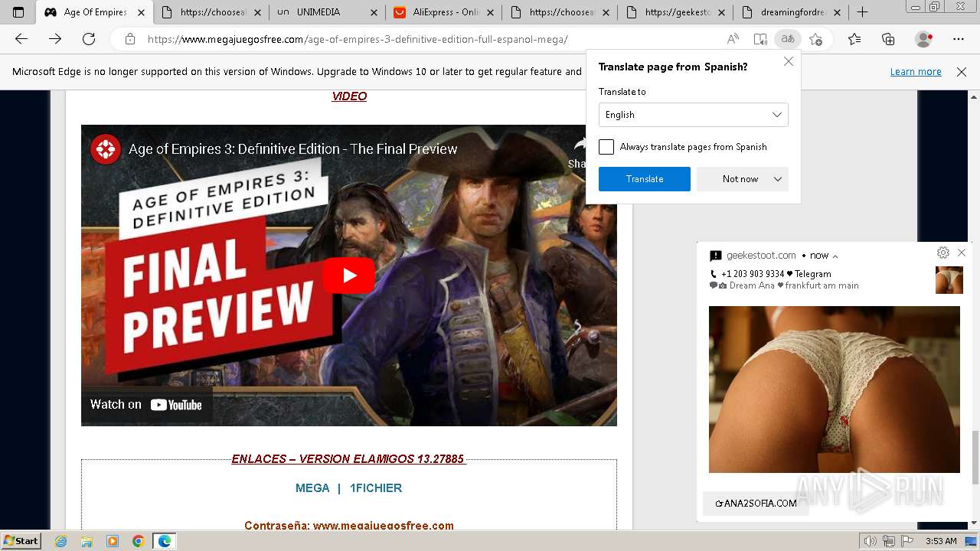Click the VIDEO heading link
The height and width of the screenshot is (551, 980).
[x=349, y=96]
